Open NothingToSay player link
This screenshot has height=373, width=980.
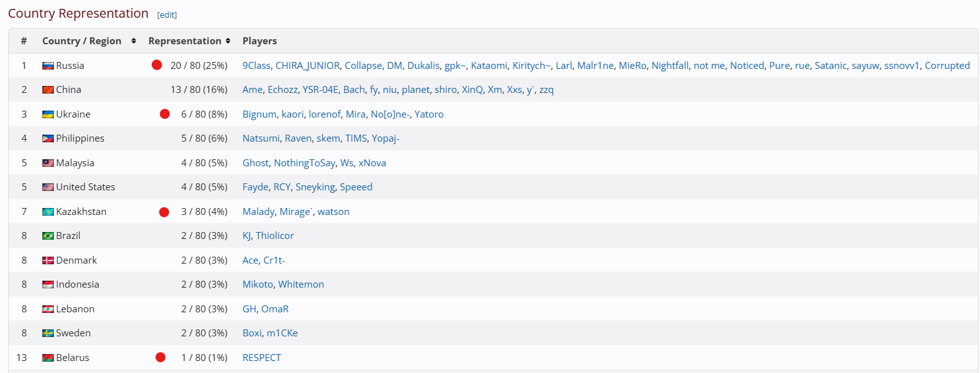tap(304, 163)
